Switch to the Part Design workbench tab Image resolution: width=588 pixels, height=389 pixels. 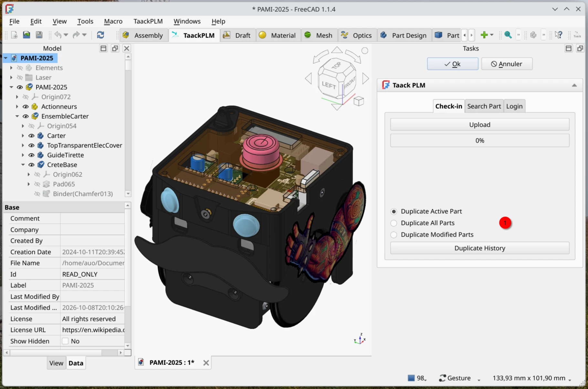point(404,35)
